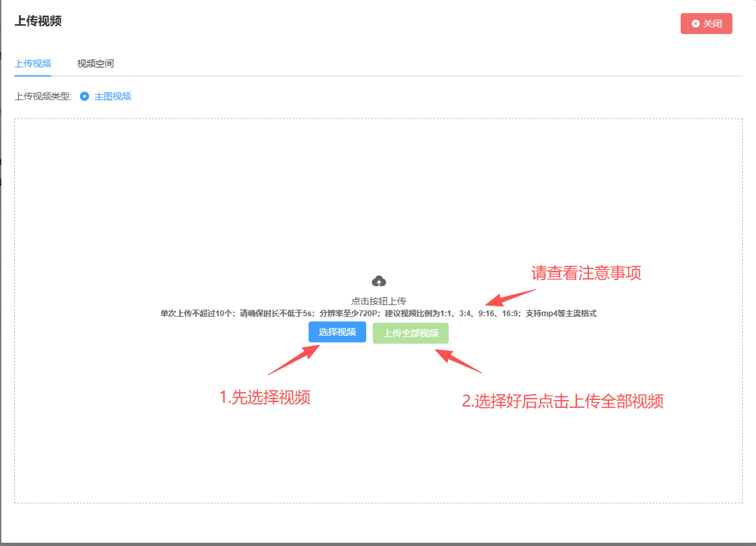The height and width of the screenshot is (546, 756).
Task: Click the bold upload requirements notice line
Action: [x=379, y=314]
